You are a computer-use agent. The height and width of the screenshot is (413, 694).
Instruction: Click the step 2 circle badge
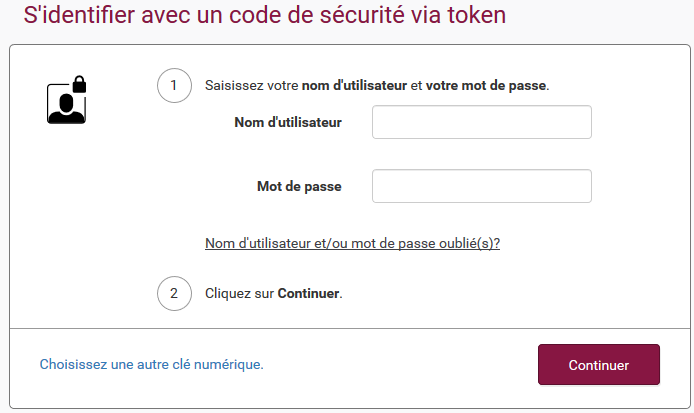pyautogui.click(x=174, y=294)
